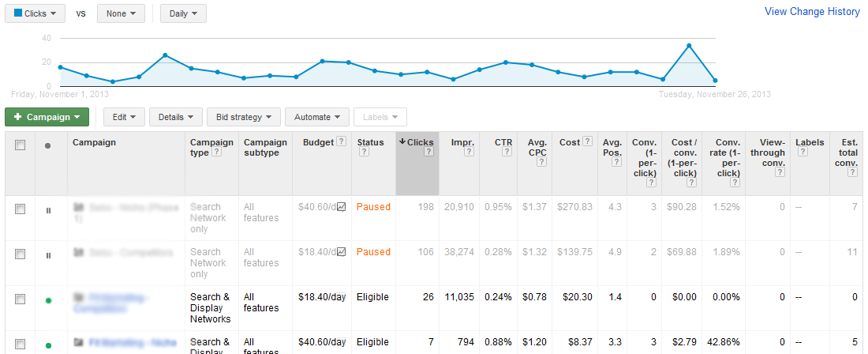The image size is (868, 354).
Task: Open the green + Campaign dropdown
Action: pos(47,117)
